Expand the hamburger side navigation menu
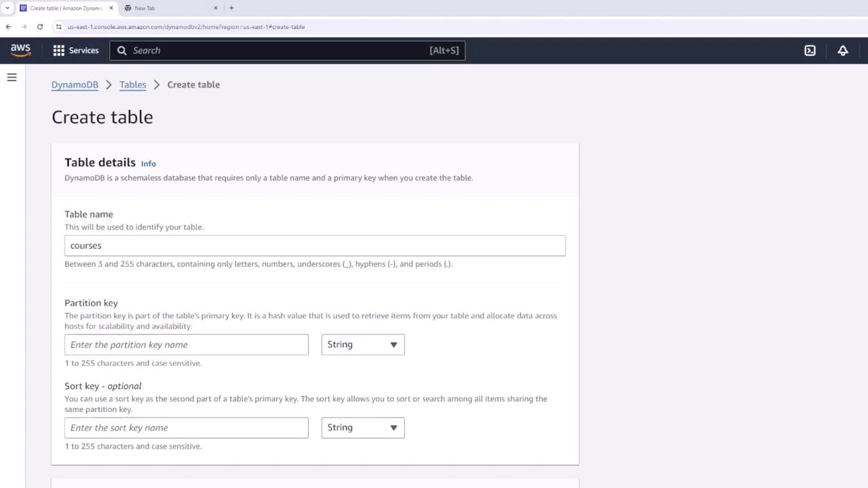868x488 pixels. (x=12, y=77)
